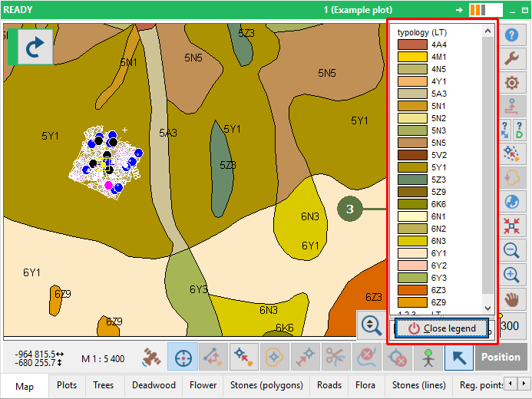The image size is (532, 399).
Task: Select the pan hand tool
Action: tap(512, 298)
